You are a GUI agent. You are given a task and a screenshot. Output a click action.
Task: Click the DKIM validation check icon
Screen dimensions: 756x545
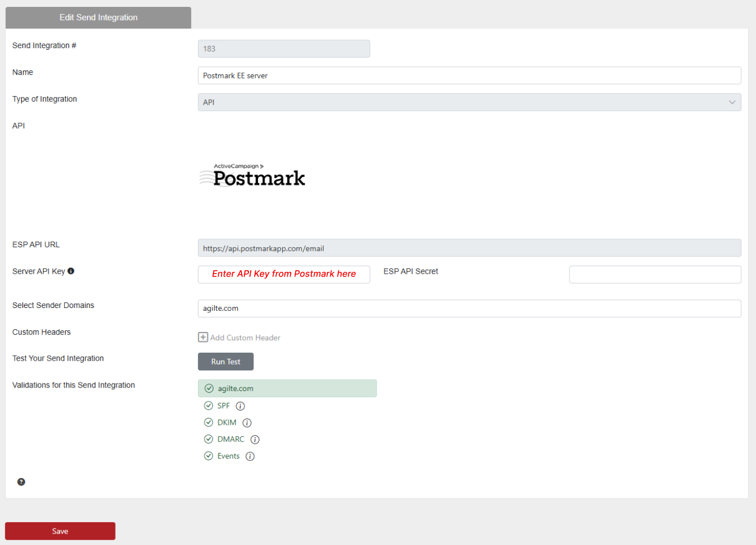pos(208,422)
